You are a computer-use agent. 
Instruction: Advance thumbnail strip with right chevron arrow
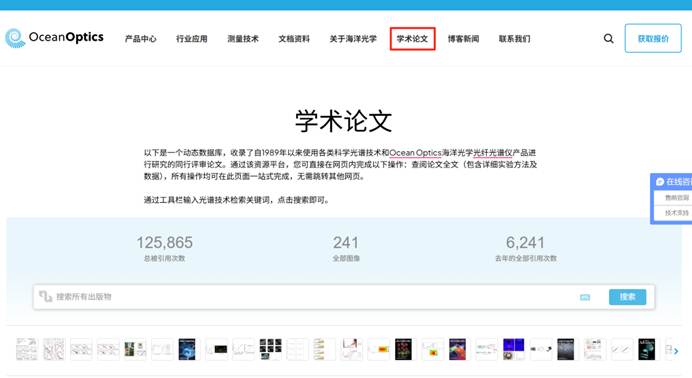point(676,351)
